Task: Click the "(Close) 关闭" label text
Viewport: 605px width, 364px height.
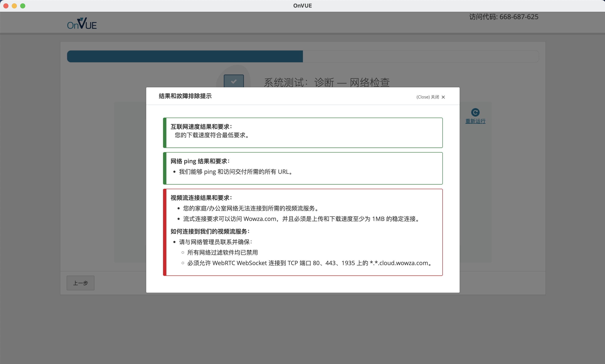Action: [x=427, y=97]
